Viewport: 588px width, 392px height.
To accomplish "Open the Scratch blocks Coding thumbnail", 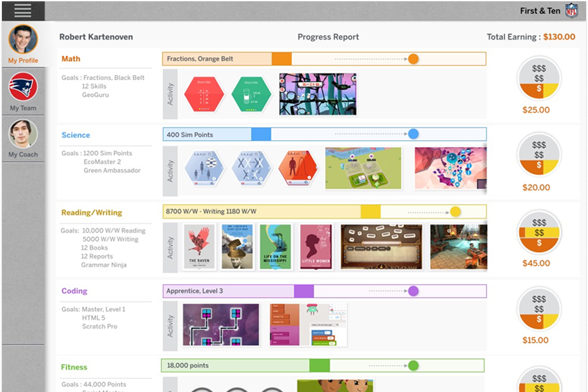I will (308, 325).
